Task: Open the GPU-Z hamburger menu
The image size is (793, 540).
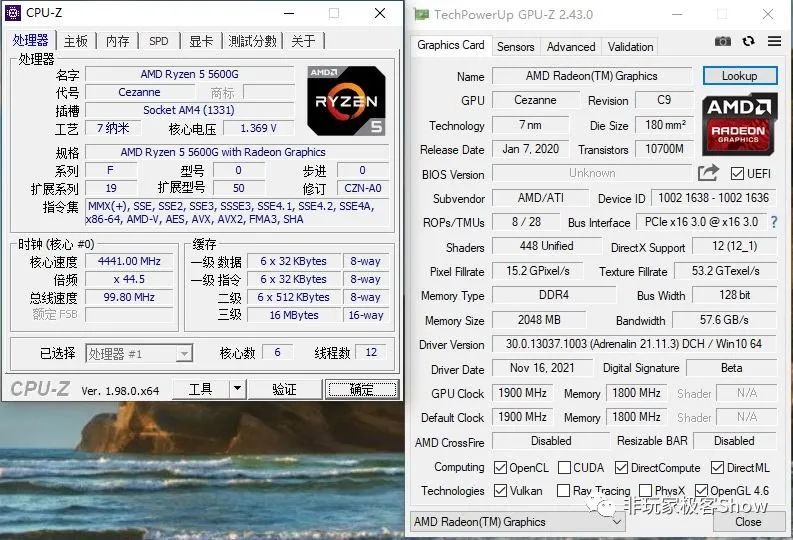Action: (774, 41)
